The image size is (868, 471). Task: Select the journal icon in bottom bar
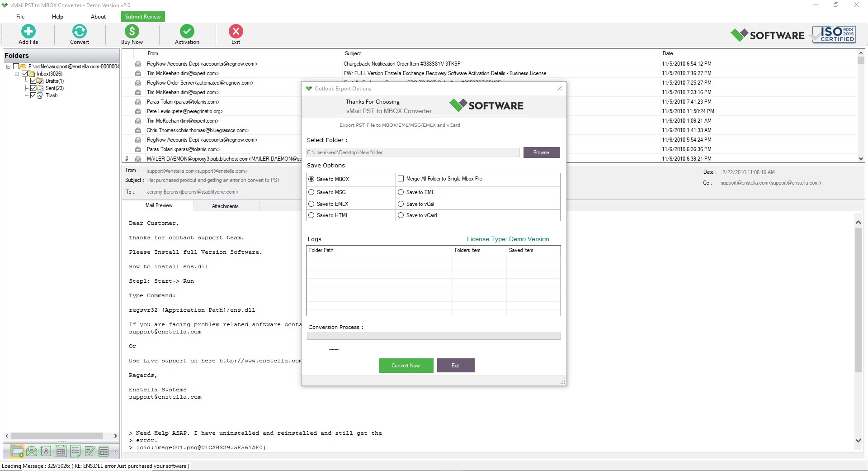(104, 451)
